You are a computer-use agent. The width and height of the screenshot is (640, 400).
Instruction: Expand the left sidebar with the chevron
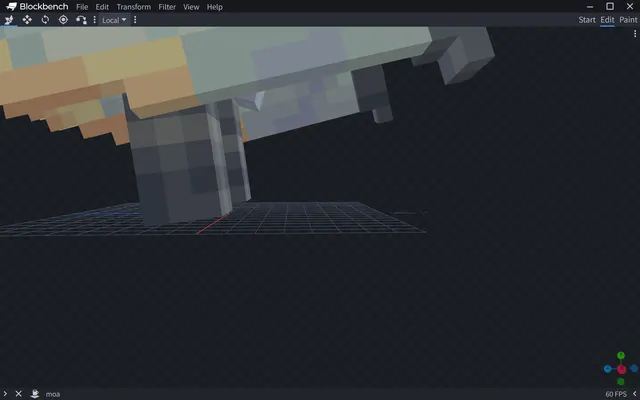click(5, 393)
